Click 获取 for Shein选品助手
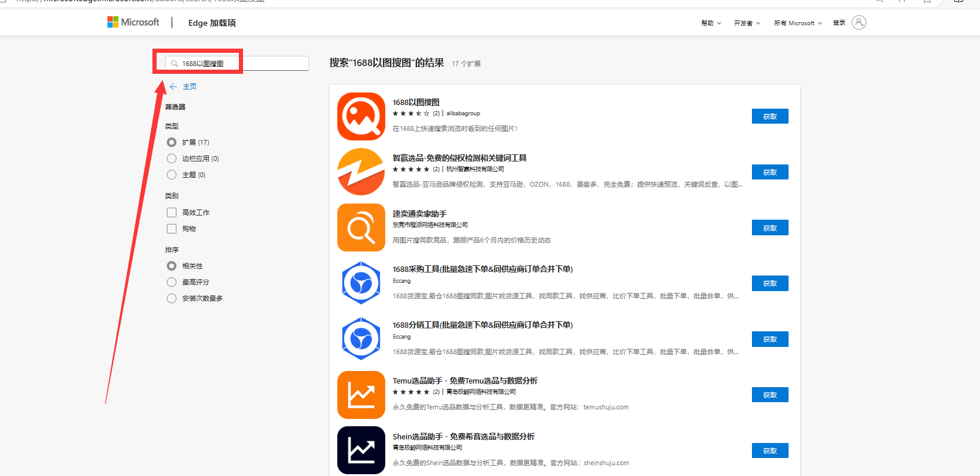This screenshot has height=476, width=980. [x=770, y=451]
